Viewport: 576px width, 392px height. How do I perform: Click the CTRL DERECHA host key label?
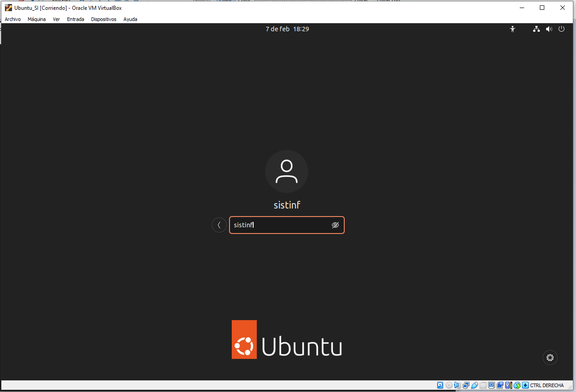click(x=547, y=385)
